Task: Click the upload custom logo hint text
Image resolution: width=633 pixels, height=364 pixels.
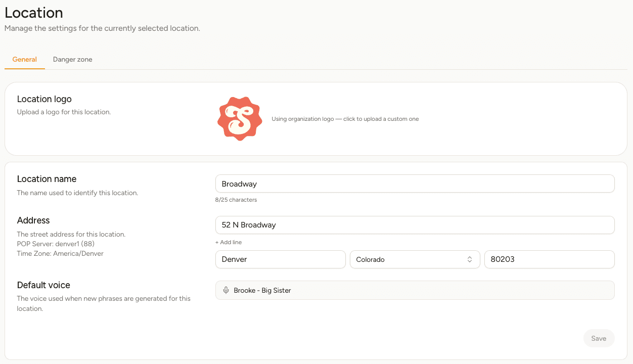Action: click(x=345, y=119)
